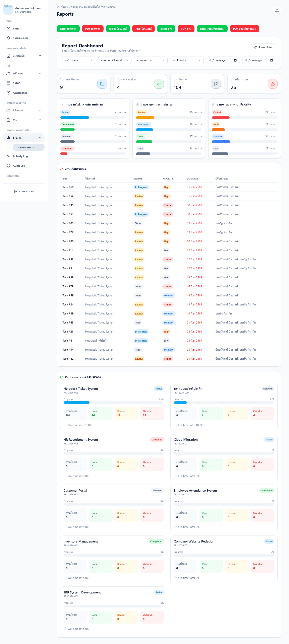
Task: Open the ทุกโปรเจกต์ project filter dropdown
Action: click(78, 61)
